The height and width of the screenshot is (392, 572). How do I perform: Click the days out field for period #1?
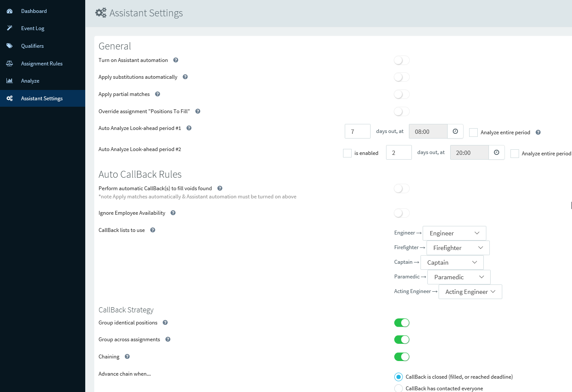click(358, 131)
